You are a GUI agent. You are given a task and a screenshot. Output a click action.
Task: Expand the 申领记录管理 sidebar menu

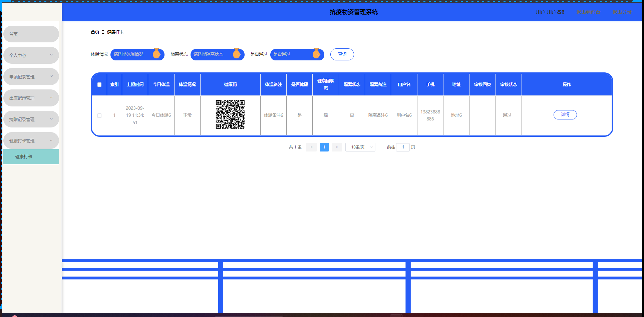tap(31, 77)
